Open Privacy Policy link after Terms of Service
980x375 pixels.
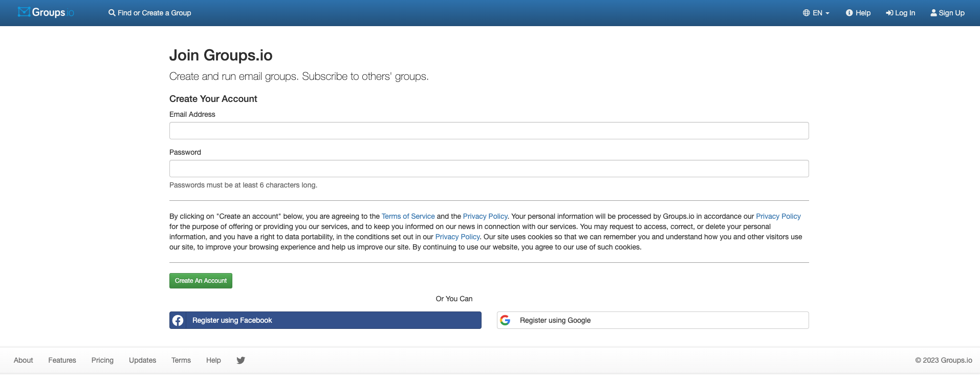(x=485, y=216)
